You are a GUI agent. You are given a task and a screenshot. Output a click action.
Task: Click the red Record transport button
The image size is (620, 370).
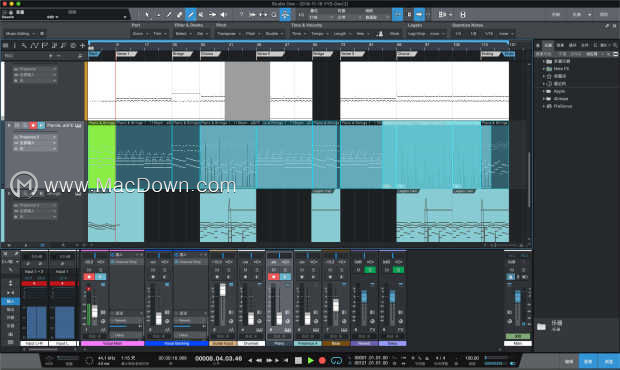(322, 361)
